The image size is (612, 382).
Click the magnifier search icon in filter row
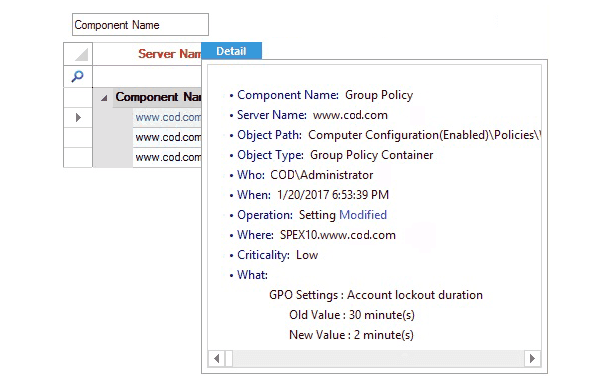coord(78,76)
